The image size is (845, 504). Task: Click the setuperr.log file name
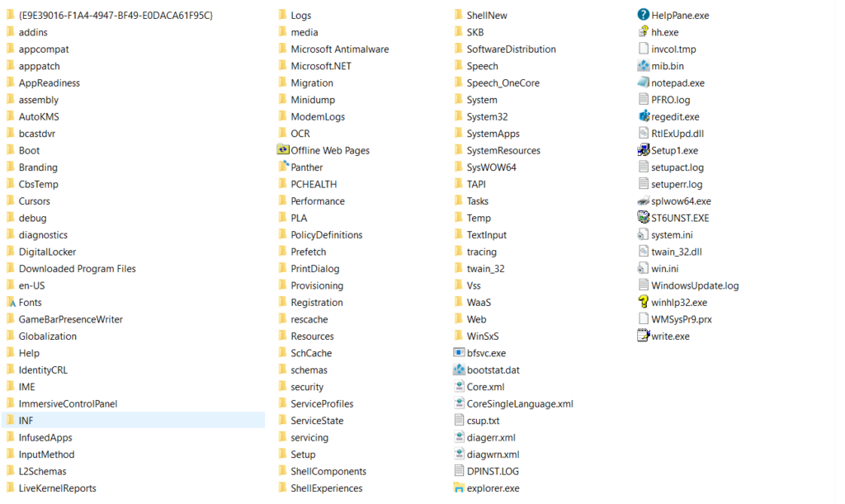click(677, 184)
